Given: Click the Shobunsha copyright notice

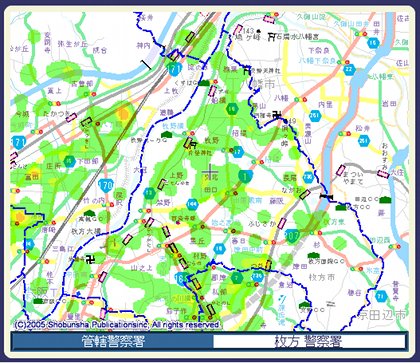Looking at the screenshot, I should pyautogui.click(x=117, y=325).
